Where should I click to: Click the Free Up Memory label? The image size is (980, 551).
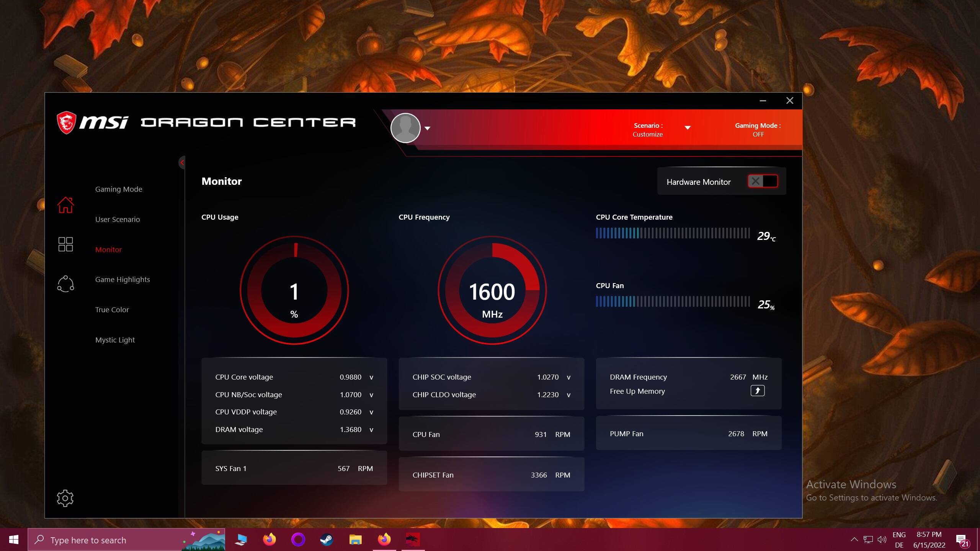(637, 391)
